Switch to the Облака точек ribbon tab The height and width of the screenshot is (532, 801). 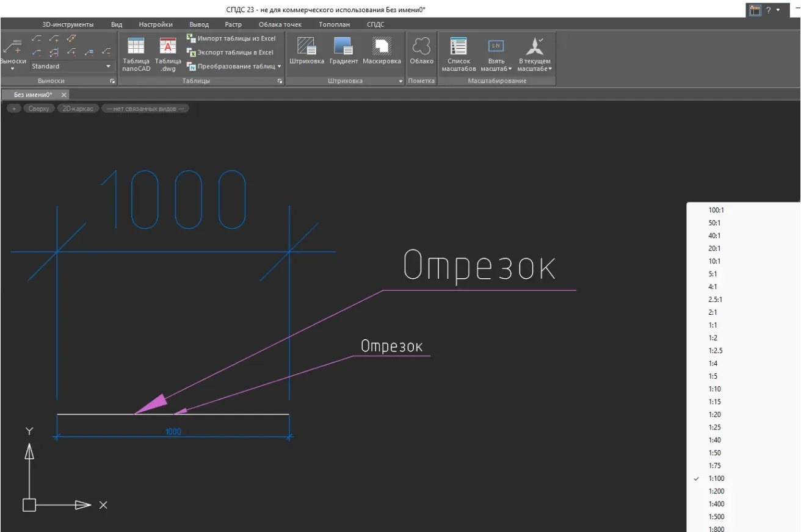coord(280,24)
